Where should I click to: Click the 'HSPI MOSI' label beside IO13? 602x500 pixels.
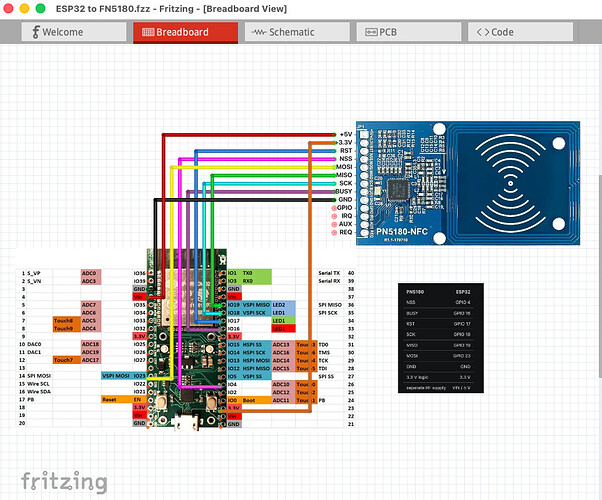pyautogui.click(x=256, y=361)
